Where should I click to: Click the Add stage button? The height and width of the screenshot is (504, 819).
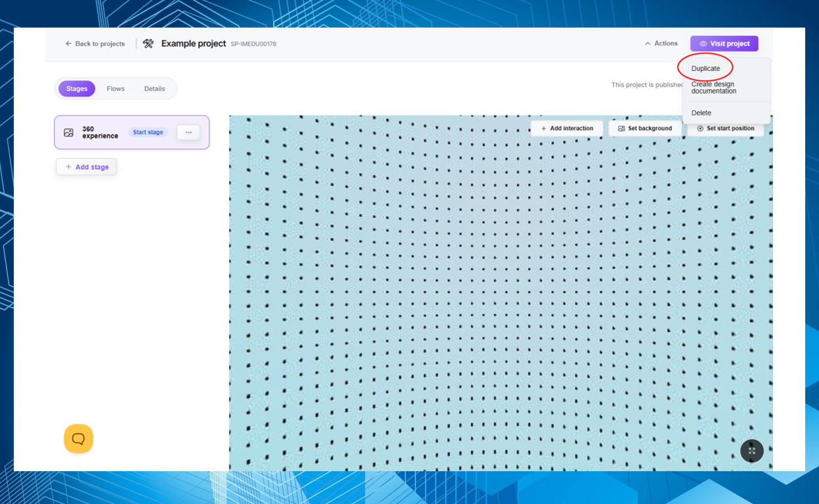tap(87, 167)
